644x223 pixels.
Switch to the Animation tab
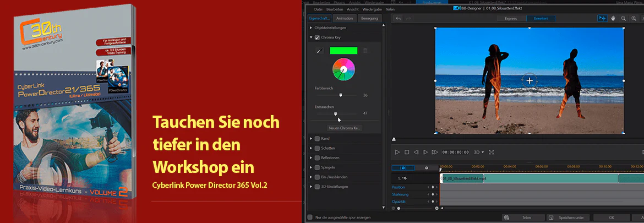click(x=344, y=19)
